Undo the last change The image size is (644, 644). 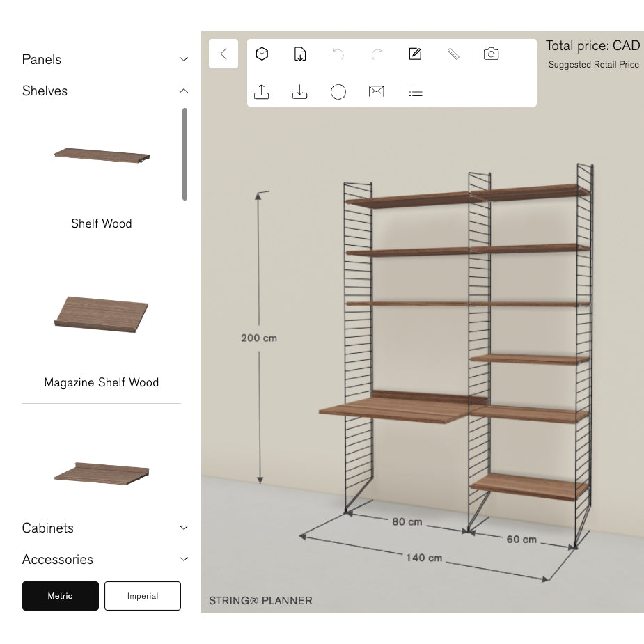pyautogui.click(x=338, y=54)
